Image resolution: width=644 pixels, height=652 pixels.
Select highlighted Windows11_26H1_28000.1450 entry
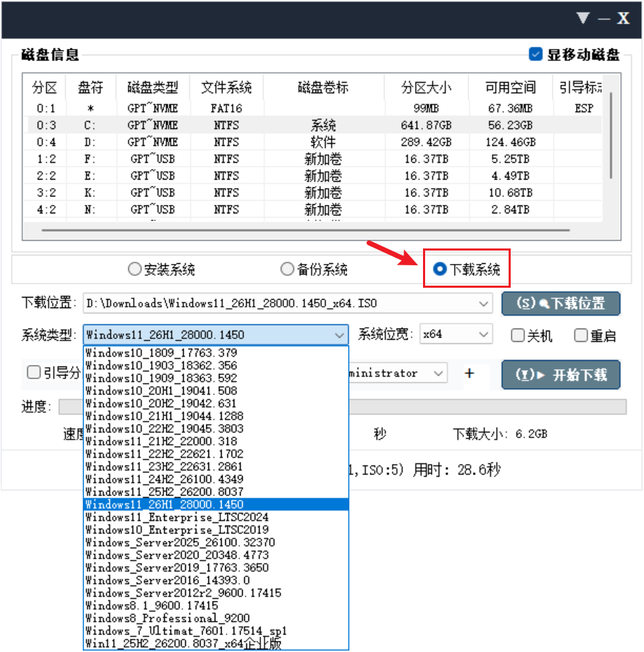[216, 505]
